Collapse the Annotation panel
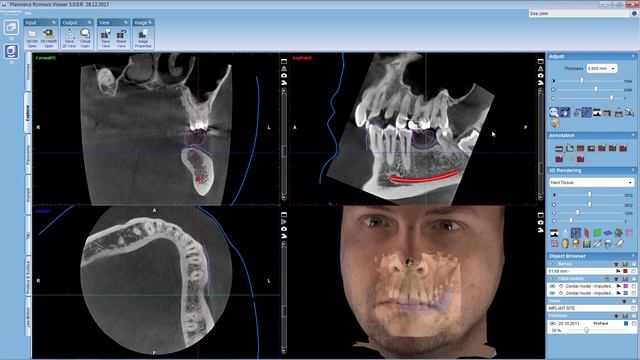This screenshot has height=360, width=640. click(633, 135)
